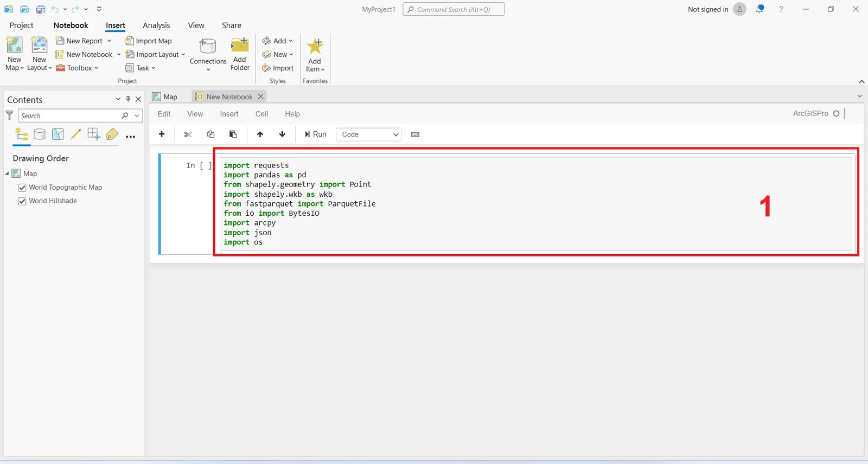The image size is (868, 464).
Task: Open Contents pane options chevron
Action: (118, 99)
